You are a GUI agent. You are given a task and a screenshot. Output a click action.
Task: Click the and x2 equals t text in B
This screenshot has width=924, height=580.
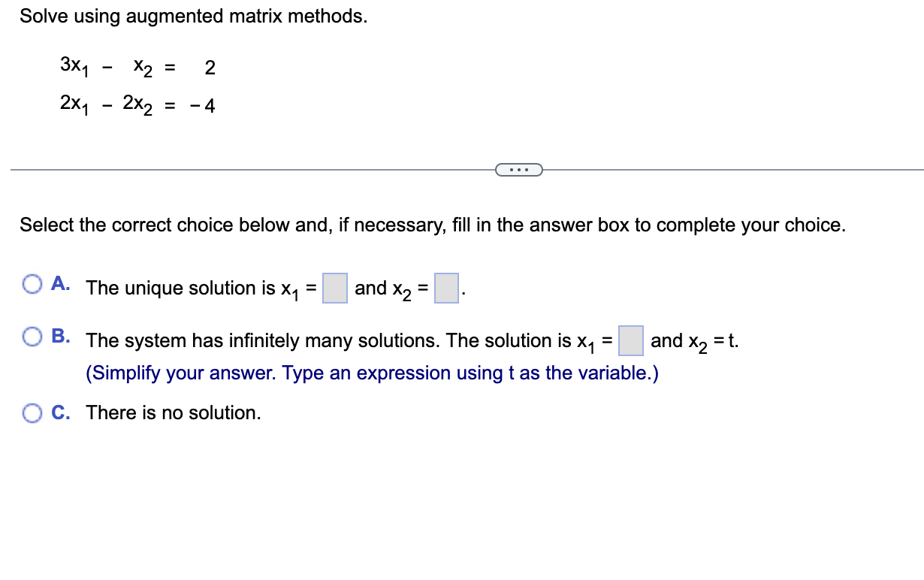click(x=694, y=340)
